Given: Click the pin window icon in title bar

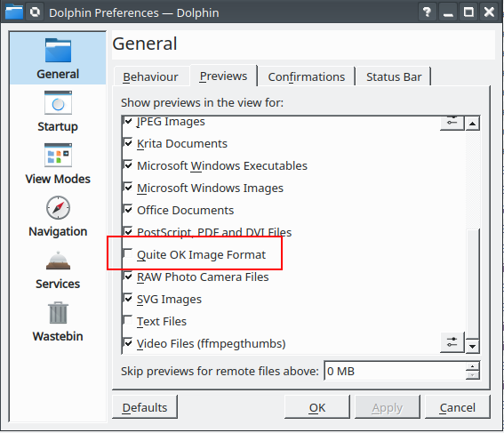Looking at the screenshot, I should pyautogui.click(x=35, y=12).
